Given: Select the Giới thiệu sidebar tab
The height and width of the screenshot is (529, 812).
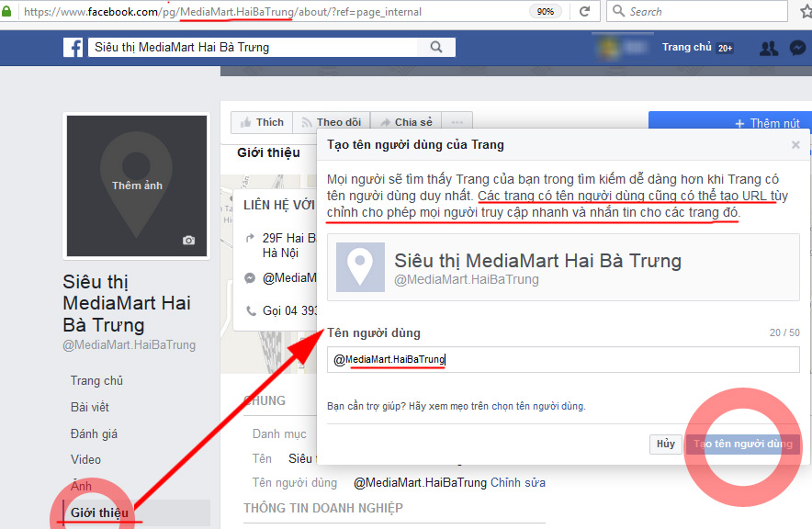Looking at the screenshot, I should click(100, 512).
